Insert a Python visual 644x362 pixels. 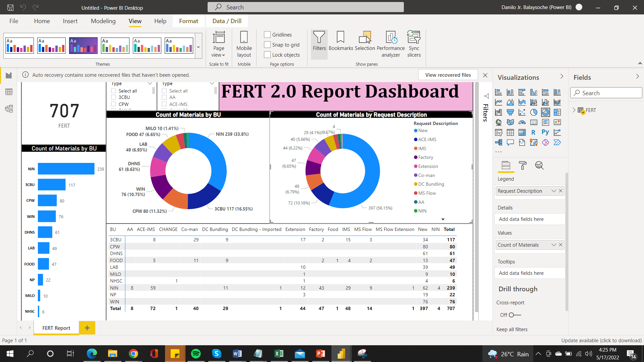(x=545, y=132)
